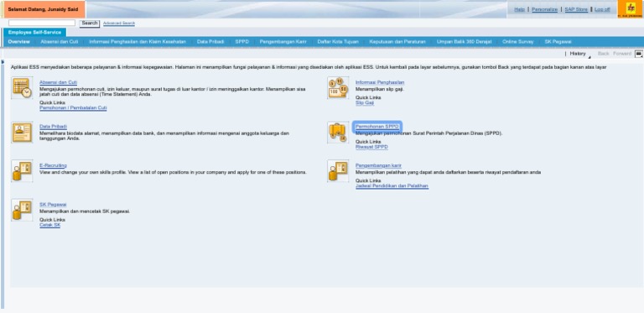Focus the search text field
The width and height of the screenshot is (644, 313).
point(42,23)
